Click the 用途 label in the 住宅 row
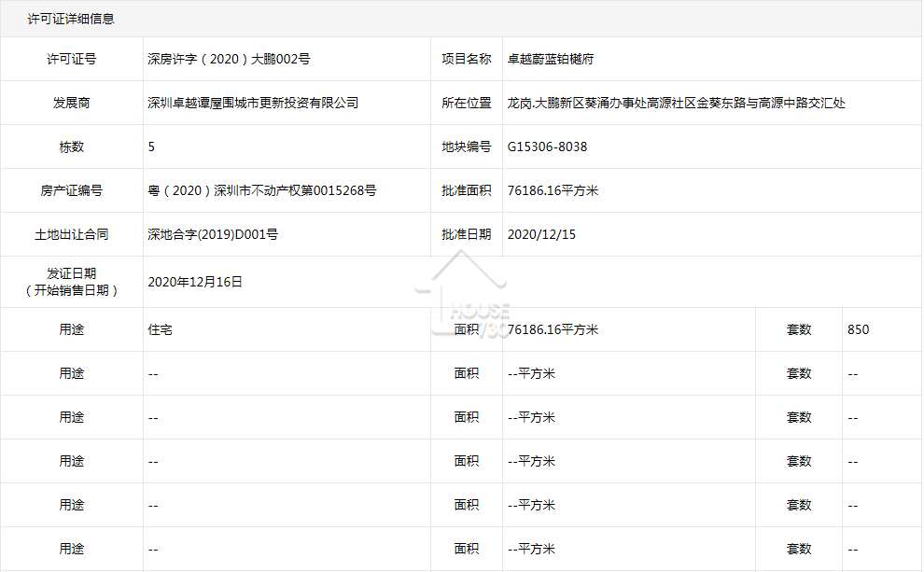924x572 pixels. (71, 329)
